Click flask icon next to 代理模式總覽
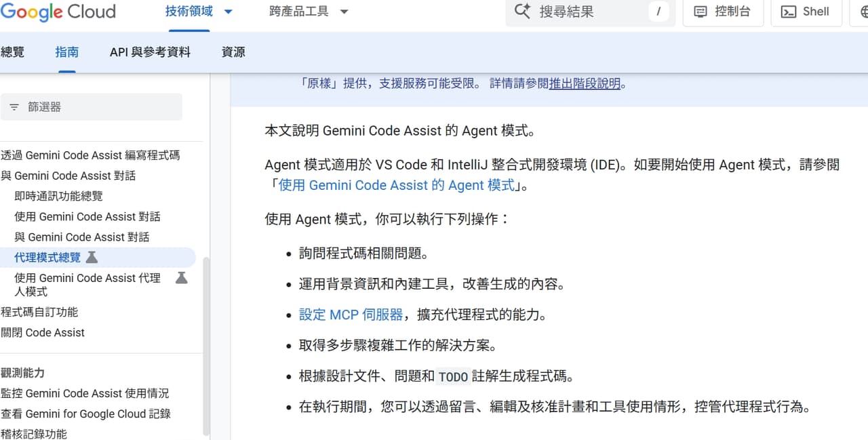This screenshot has height=440, width=868. (x=92, y=258)
